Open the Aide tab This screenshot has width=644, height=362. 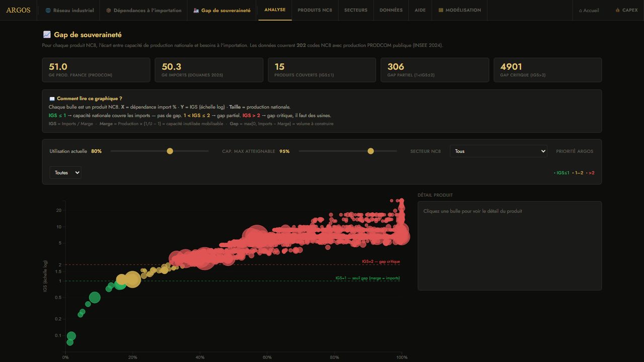click(420, 10)
